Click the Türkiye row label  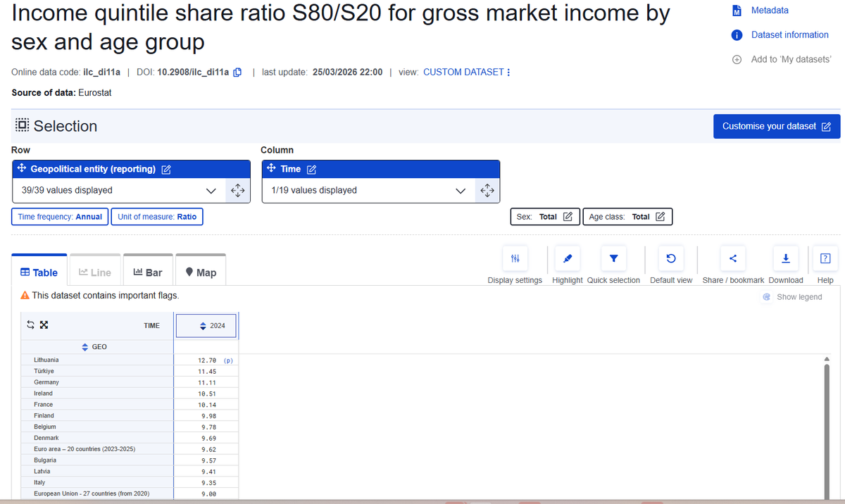(x=44, y=371)
